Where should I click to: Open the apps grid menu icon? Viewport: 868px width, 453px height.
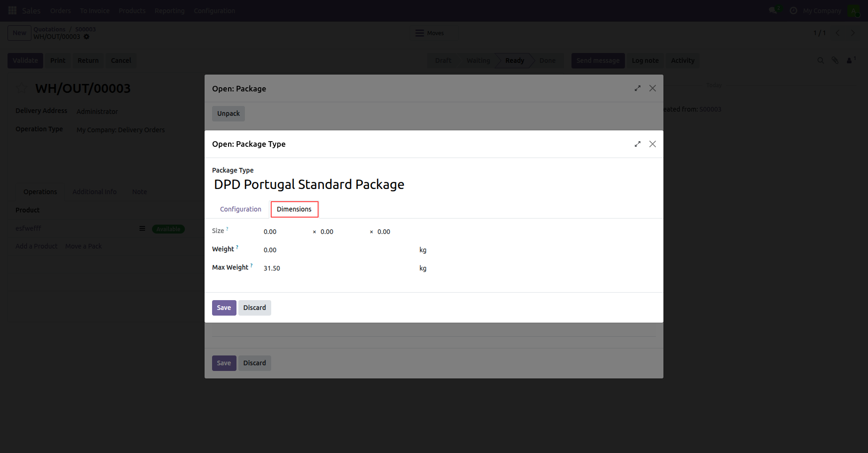(x=13, y=10)
